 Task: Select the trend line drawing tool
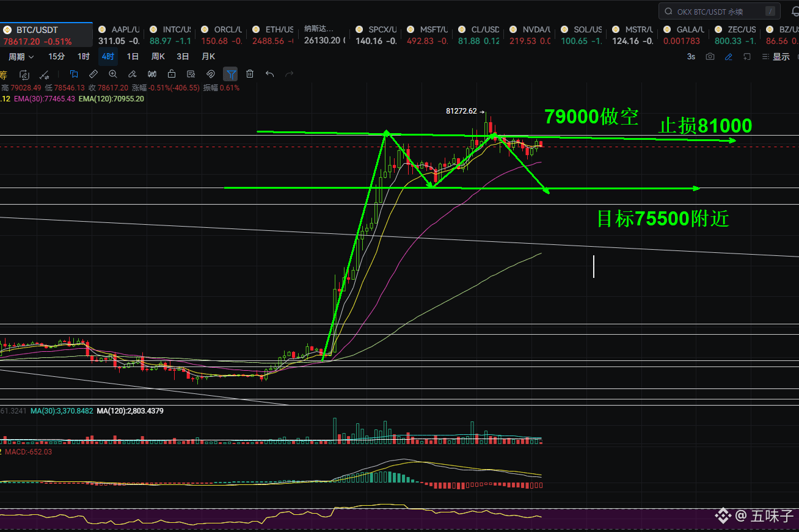[45, 75]
